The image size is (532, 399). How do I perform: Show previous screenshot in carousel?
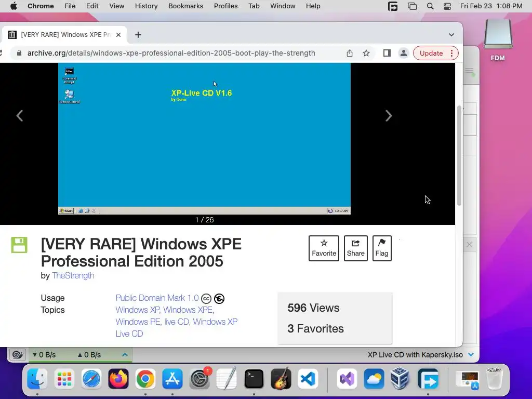(x=20, y=116)
